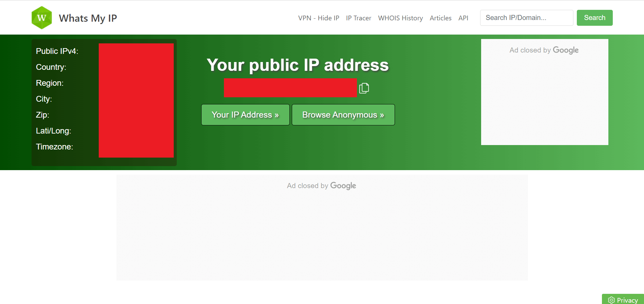Click the Timezone label
Image resolution: width=644 pixels, height=304 pixels.
click(x=55, y=147)
